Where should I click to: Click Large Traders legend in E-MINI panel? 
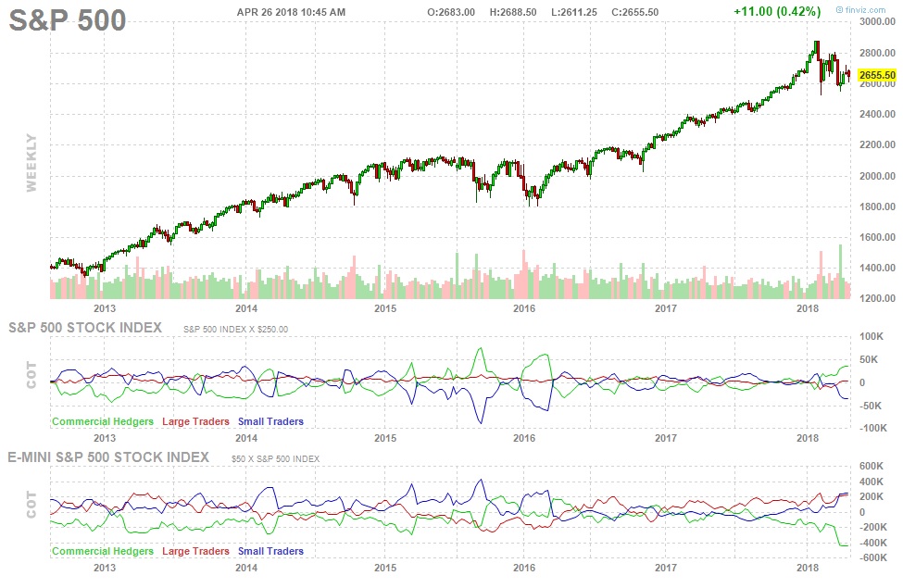tap(195, 551)
